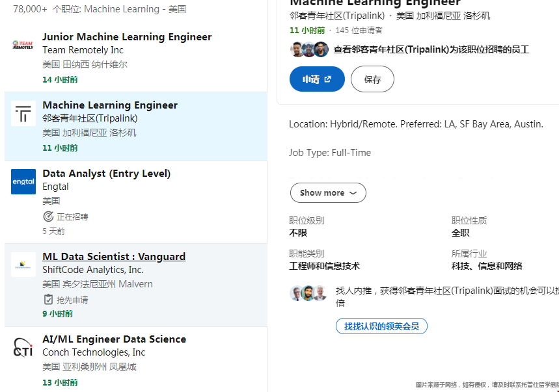
Task: Click 邻客青年社区(Tripalink) in job list
Action: click(x=90, y=118)
